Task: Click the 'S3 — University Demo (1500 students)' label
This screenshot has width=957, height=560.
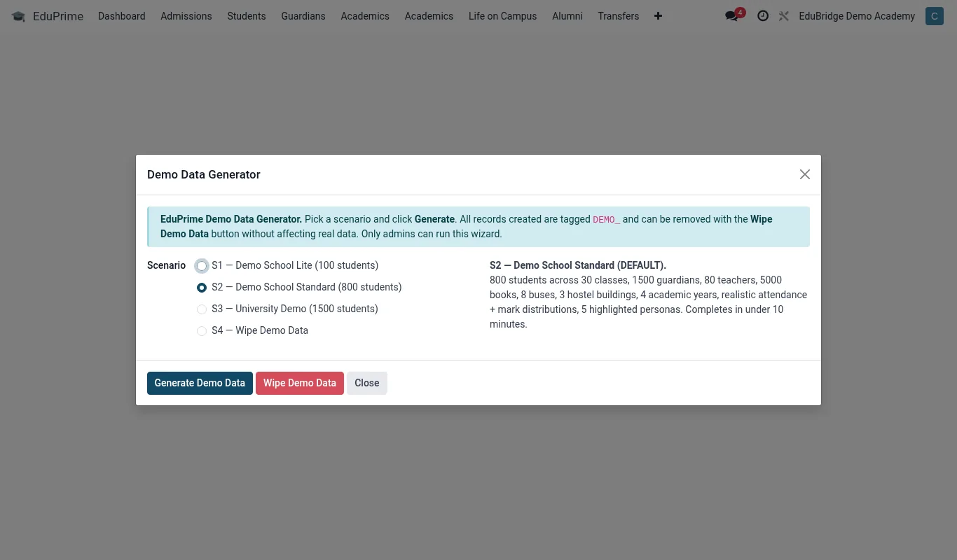Action: 295,309
